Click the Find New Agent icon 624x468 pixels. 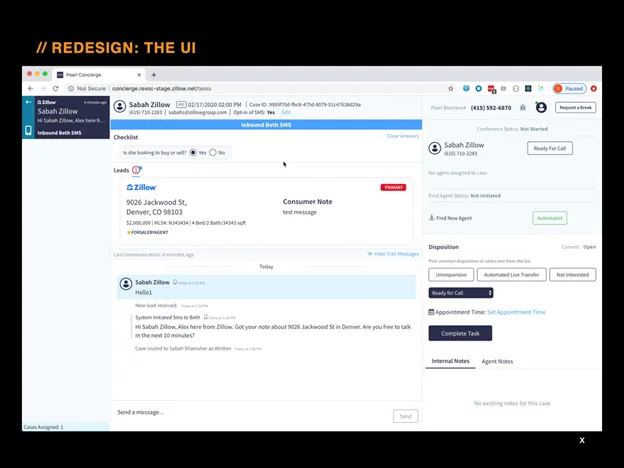(432, 218)
